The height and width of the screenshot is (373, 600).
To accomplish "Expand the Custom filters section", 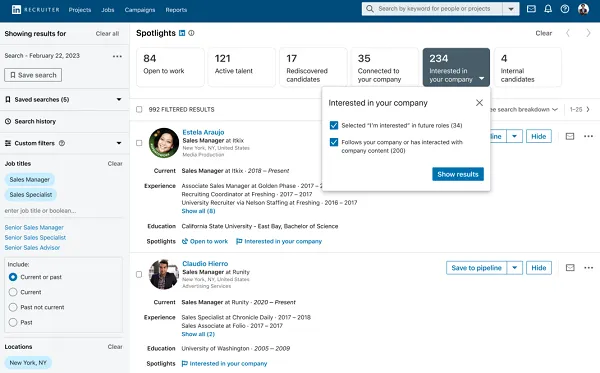I will (119, 143).
